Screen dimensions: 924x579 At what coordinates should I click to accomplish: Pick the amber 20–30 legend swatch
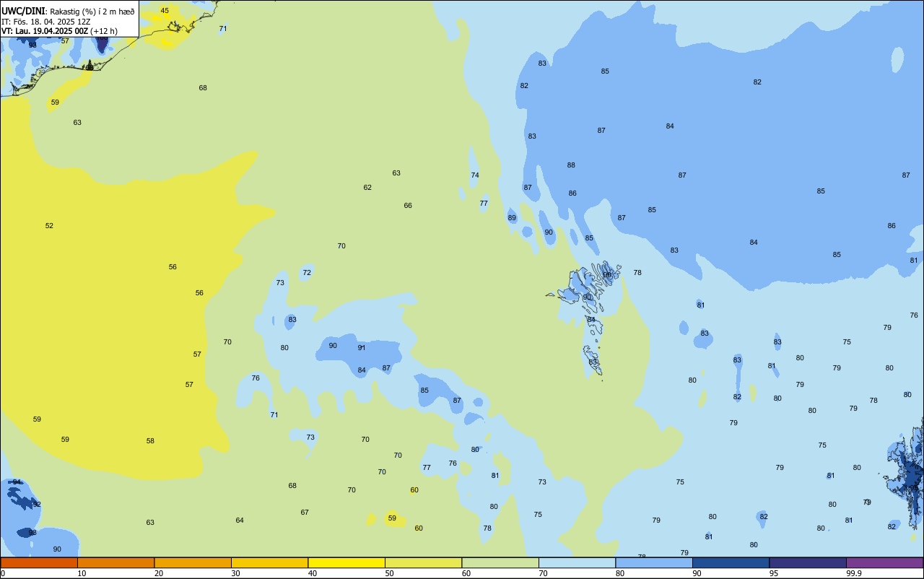click(x=193, y=563)
